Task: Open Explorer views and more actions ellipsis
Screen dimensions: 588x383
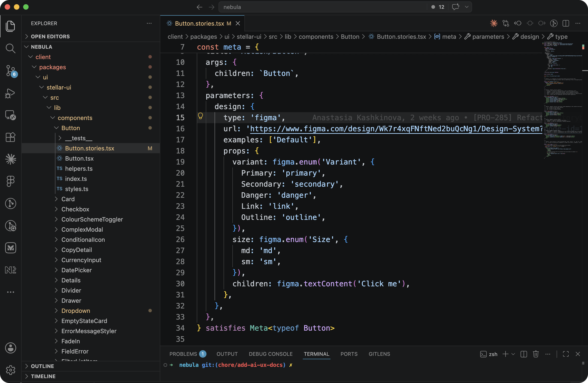Action: (x=149, y=23)
